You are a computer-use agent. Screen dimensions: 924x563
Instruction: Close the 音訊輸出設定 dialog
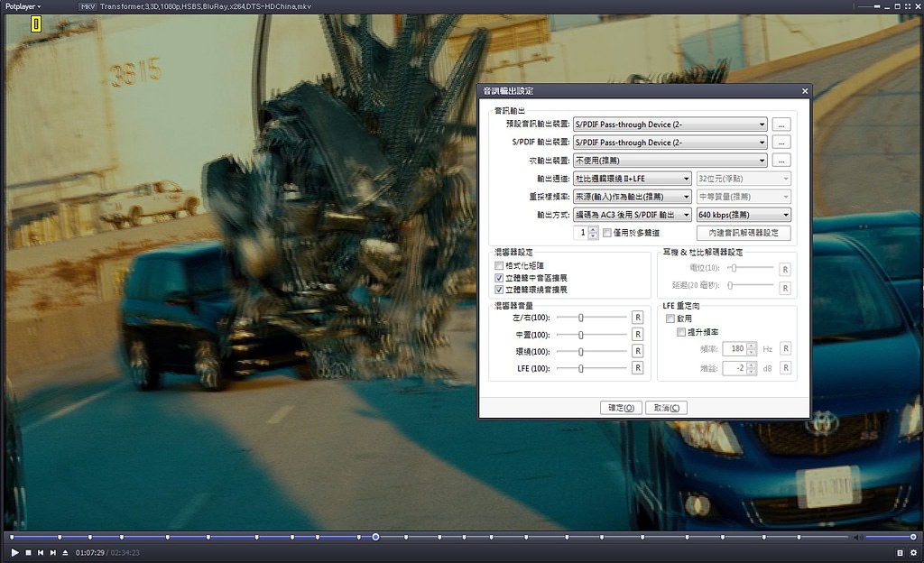coord(805,91)
